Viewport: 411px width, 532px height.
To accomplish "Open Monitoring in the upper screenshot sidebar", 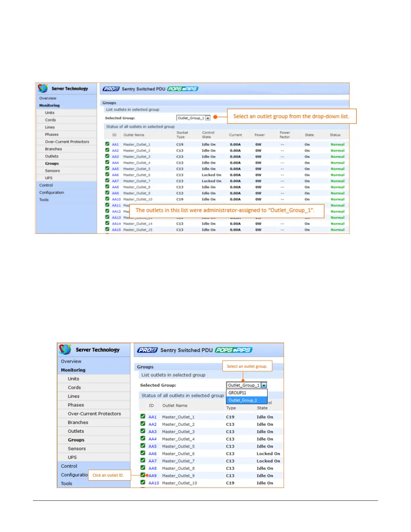I will [x=49, y=105].
